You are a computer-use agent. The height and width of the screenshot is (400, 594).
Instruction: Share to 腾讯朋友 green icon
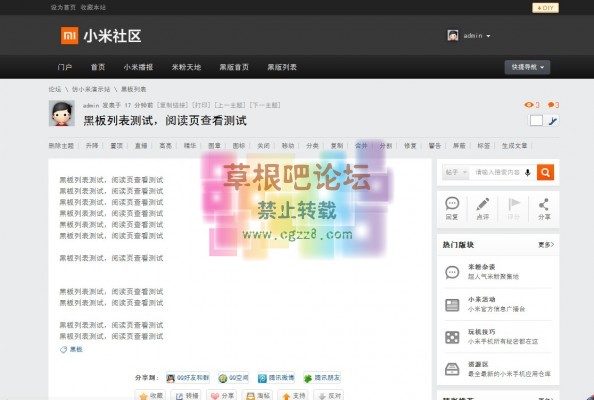(308, 378)
